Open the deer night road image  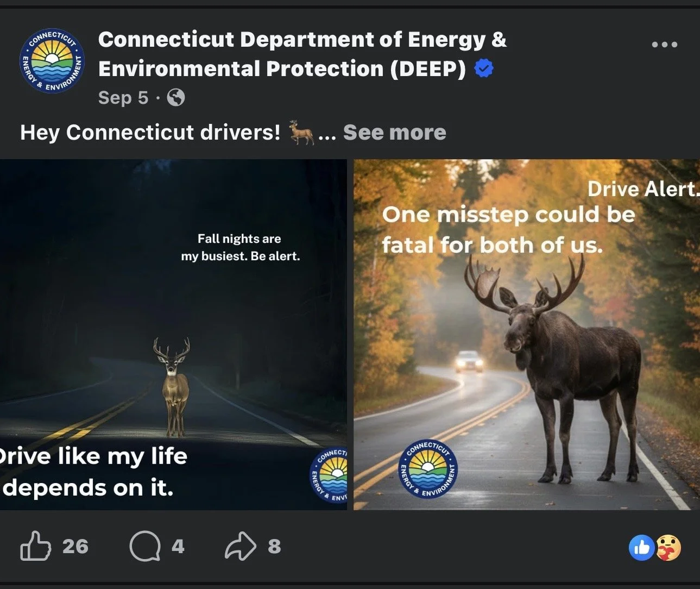[x=173, y=335]
